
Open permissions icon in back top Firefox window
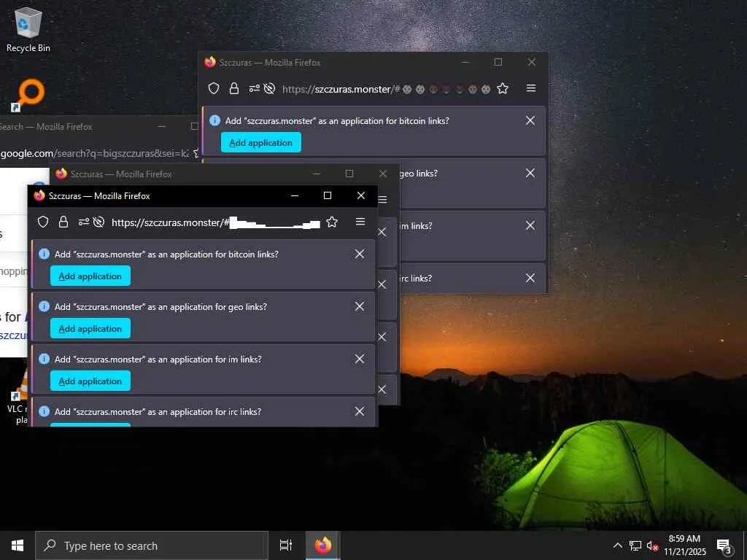255,88
